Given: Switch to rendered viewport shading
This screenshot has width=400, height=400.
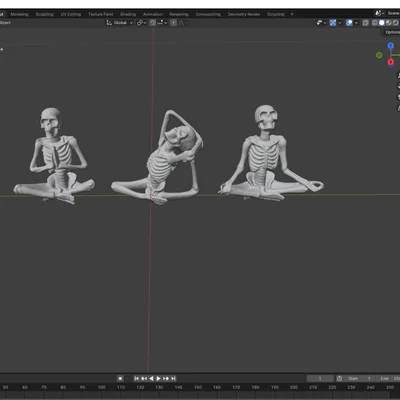Looking at the screenshot, I should point(396,23).
